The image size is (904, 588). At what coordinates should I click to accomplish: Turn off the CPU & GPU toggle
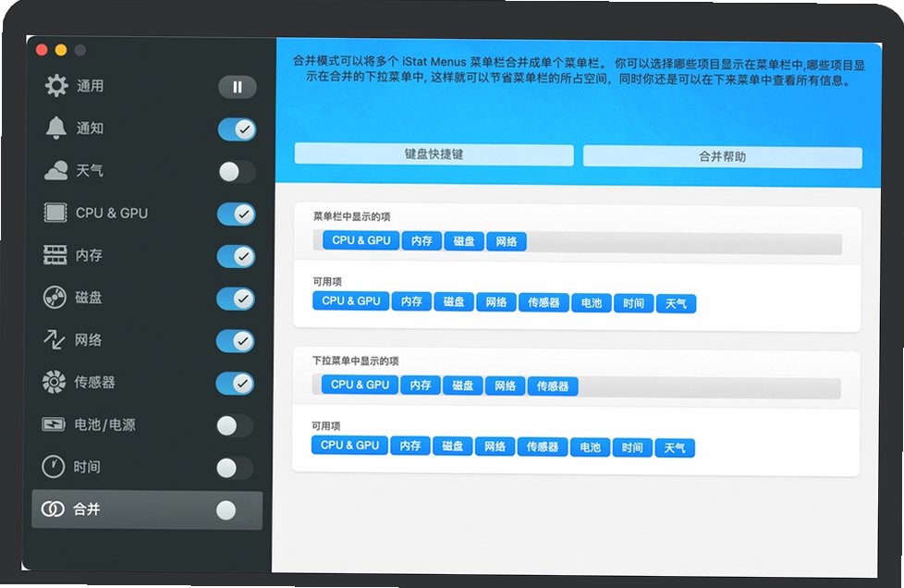[x=237, y=214]
